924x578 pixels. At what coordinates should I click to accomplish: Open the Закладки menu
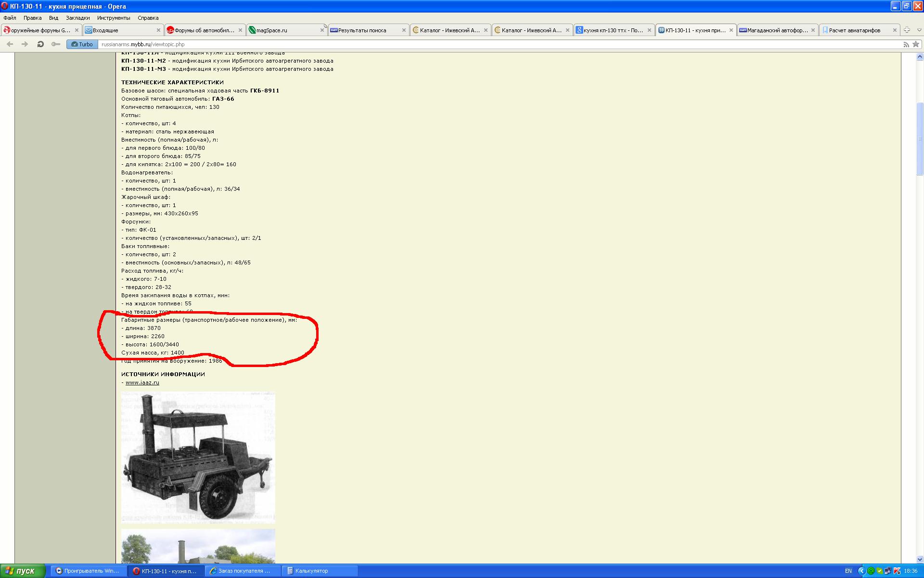tap(77, 18)
